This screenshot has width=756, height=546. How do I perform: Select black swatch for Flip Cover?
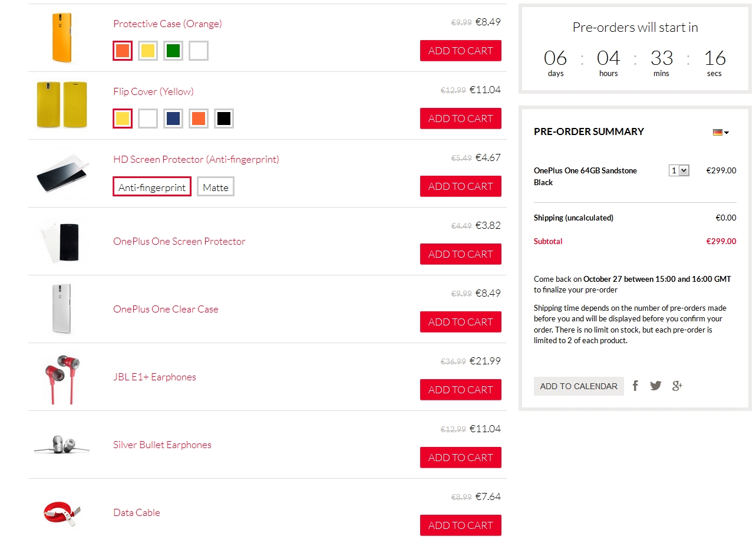point(224,119)
